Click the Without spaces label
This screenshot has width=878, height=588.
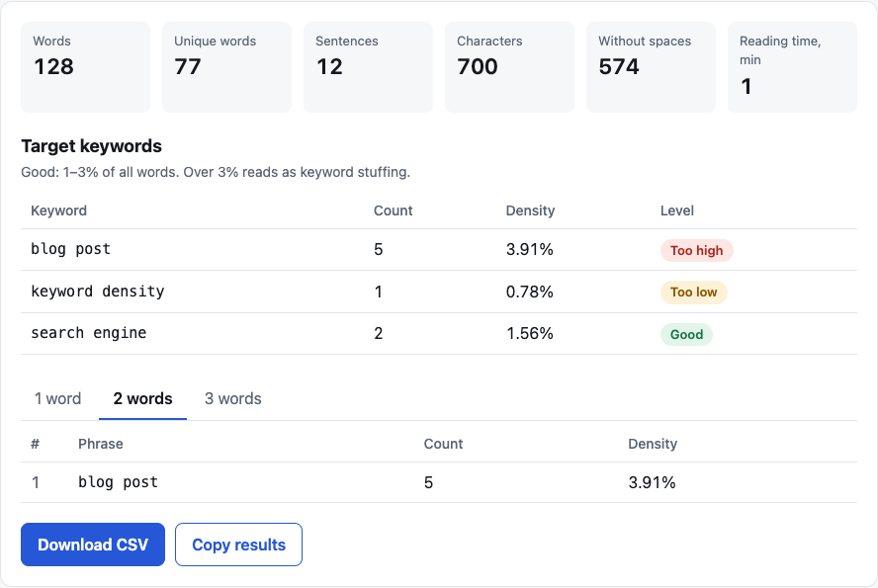tap(645, 42)
